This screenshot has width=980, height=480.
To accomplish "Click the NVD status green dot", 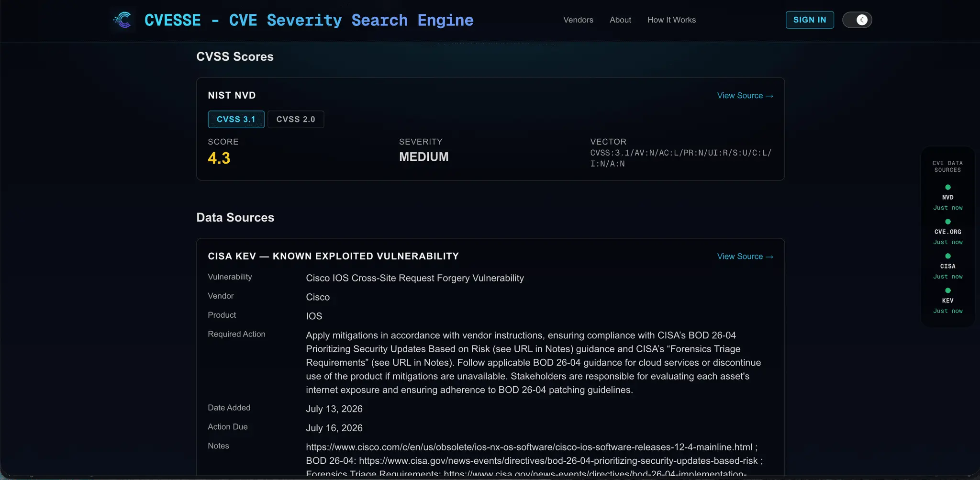I will [947, 187].
